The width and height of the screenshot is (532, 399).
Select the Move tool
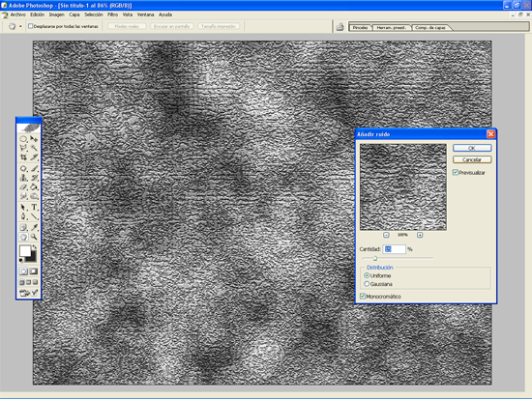34,139
